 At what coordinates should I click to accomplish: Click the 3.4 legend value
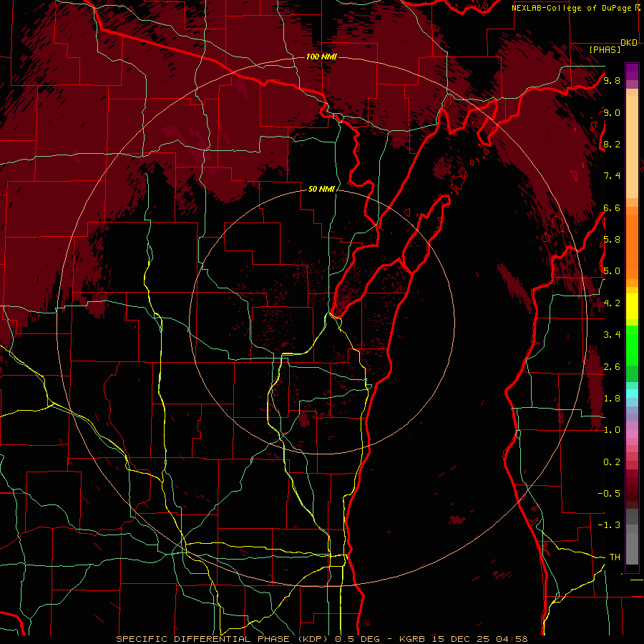tap(612, 335)
